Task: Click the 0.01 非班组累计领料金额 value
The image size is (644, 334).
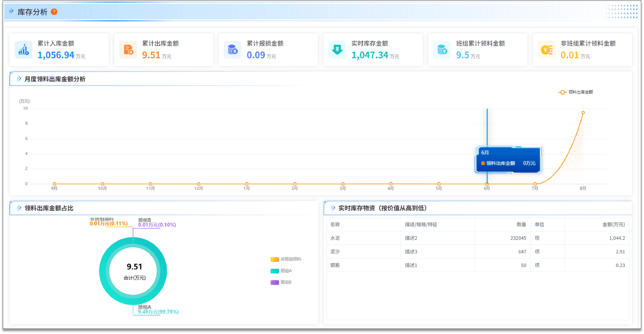Action: tap(570, 55)
